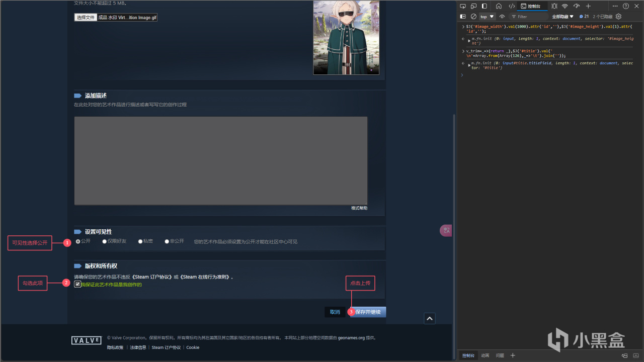
Task: Switch to the 问题 drawer tab
Action: pos(500,355)
